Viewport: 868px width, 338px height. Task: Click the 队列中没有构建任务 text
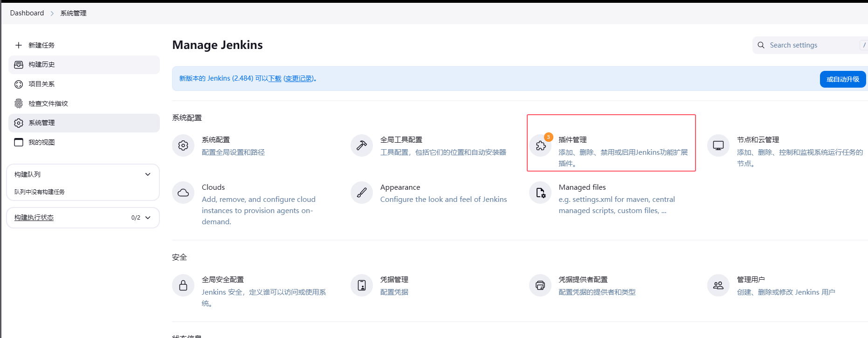coord(40,192)
